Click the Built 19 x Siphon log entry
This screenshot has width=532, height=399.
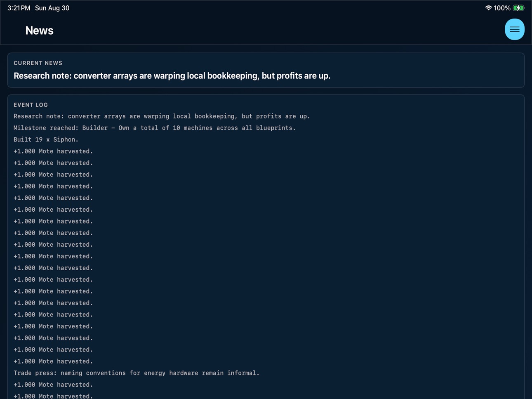[46, 139]
